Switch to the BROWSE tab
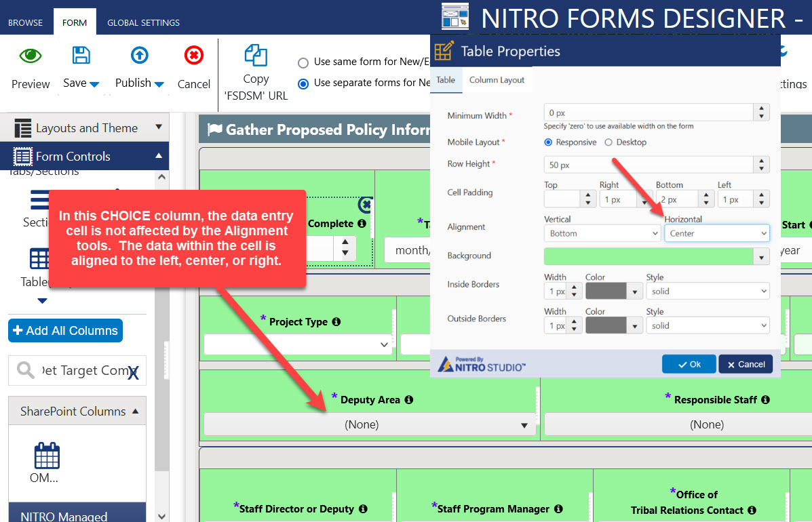The width and height of the screenshot is (812, 522). [x=25, y=23]
